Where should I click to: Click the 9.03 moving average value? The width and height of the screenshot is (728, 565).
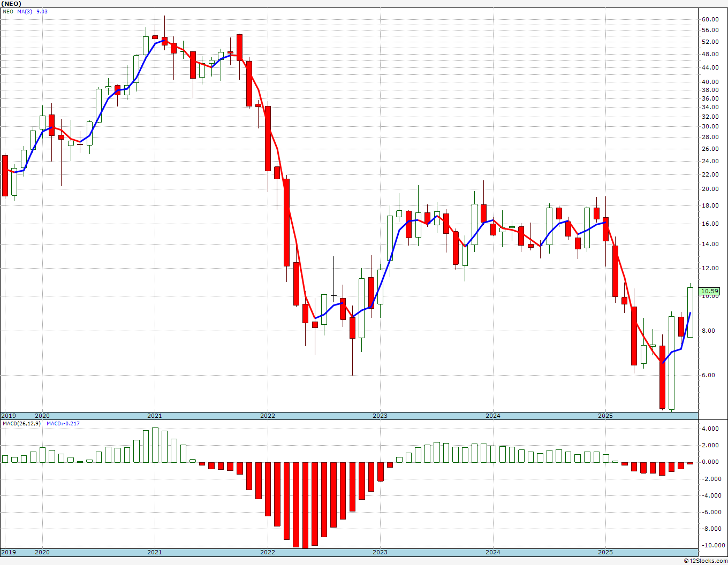42,11
